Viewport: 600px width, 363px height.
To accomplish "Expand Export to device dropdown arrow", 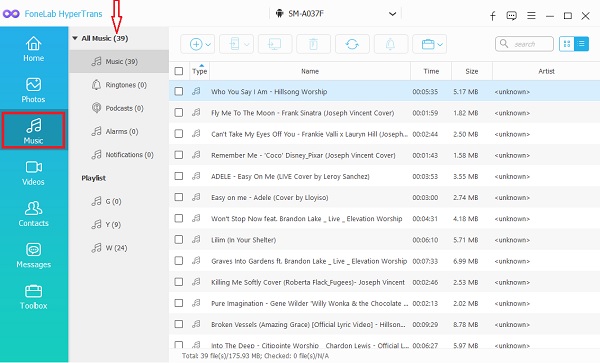I will coord(247,45).
